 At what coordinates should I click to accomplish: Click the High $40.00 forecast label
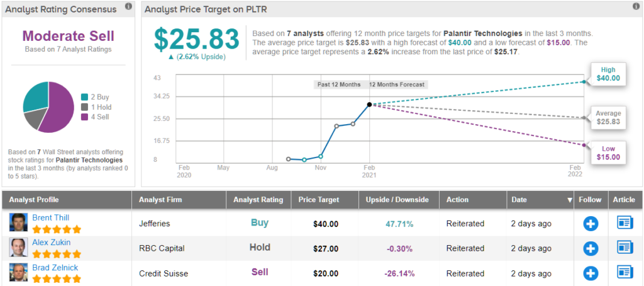pyautogui.click(x=608, y=74)
